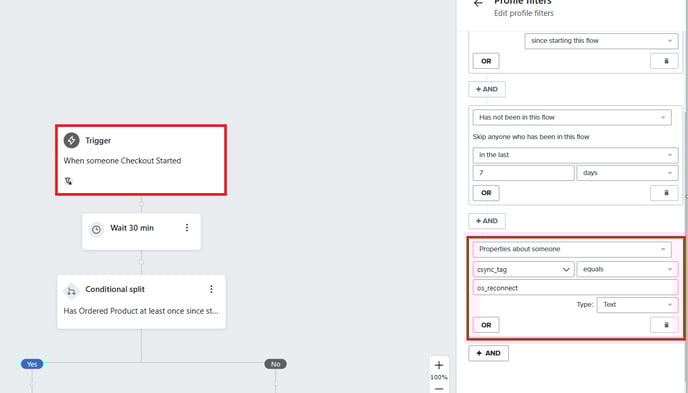
Task: Zoom in with the plus icon
Action: pos(439,365)
